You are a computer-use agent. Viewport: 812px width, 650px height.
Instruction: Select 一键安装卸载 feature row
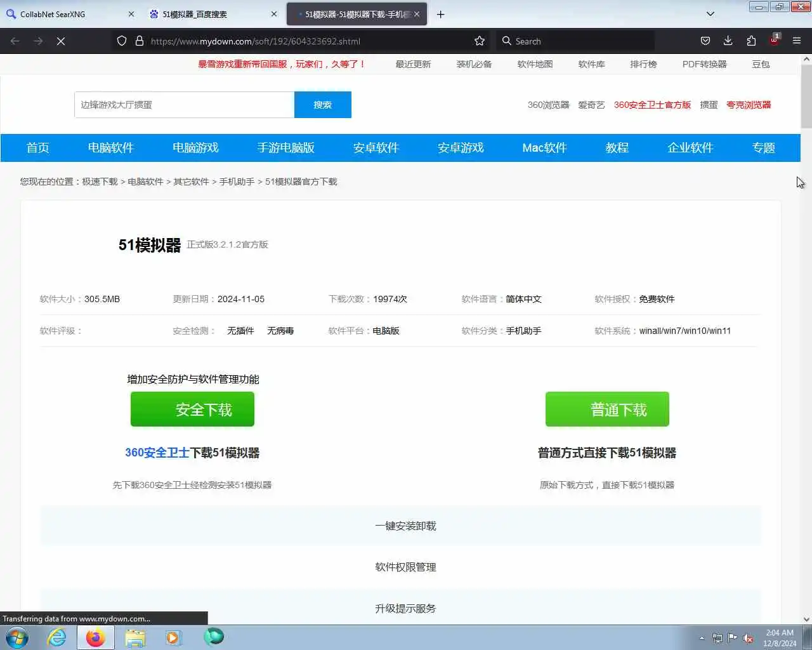[400, 526]
